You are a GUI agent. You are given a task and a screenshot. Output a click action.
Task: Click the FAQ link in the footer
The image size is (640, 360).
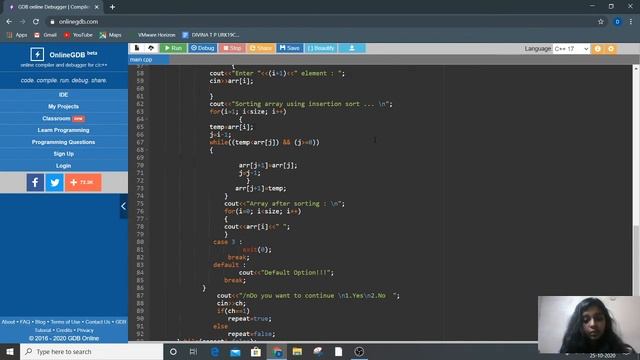(x=25, y=322)
